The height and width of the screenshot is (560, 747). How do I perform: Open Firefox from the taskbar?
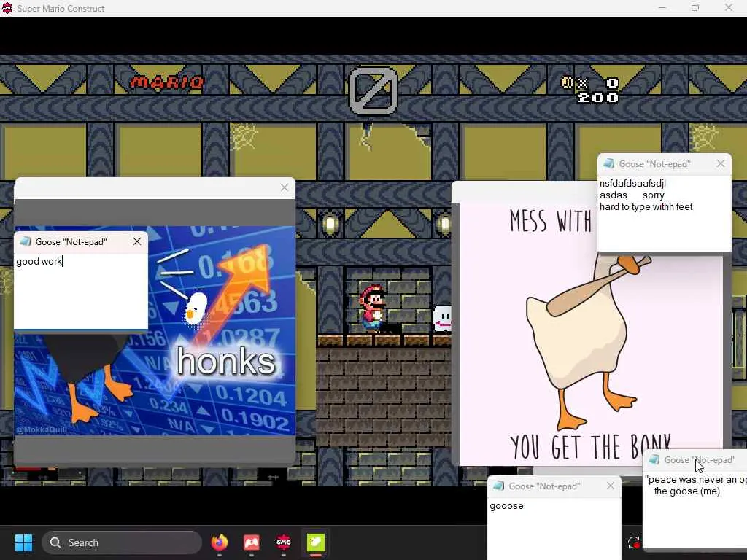[x=219, y=542]
